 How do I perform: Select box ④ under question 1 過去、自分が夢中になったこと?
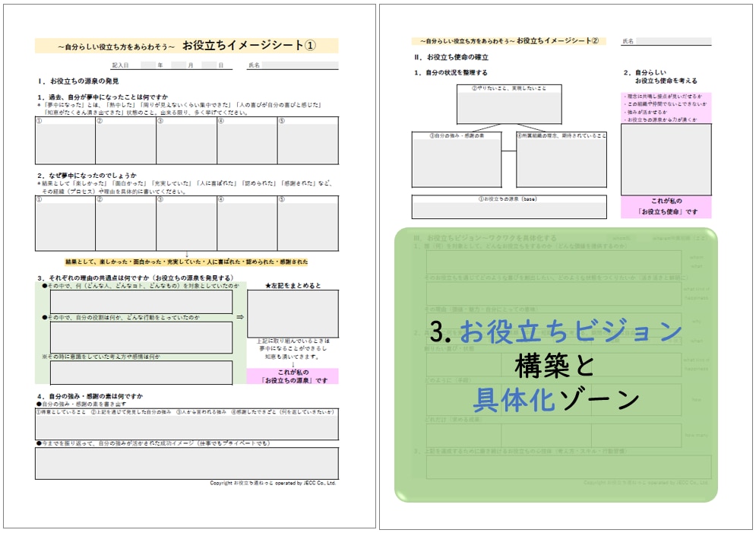(247, 141)
